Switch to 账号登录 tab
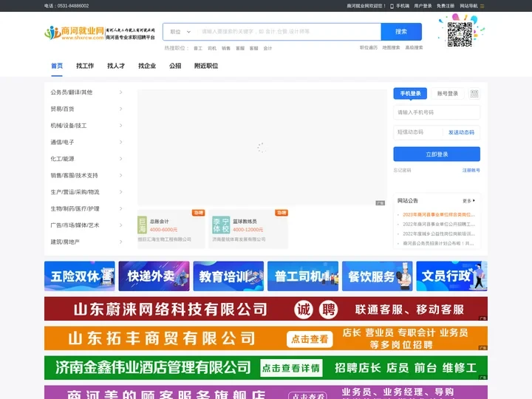This screenshot has width=532, height=399. tap(448, 94)
